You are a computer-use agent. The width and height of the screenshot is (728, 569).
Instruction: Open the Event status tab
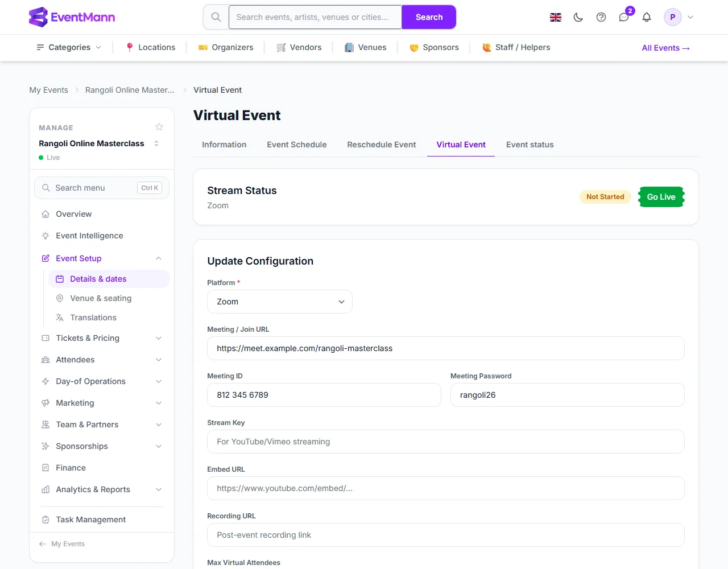click(x=530, y=145)
